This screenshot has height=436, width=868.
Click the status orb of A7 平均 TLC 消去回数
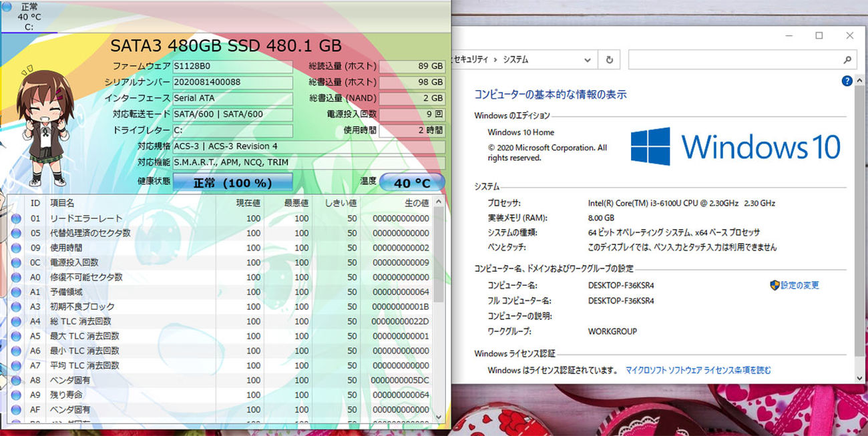[16, 365]
